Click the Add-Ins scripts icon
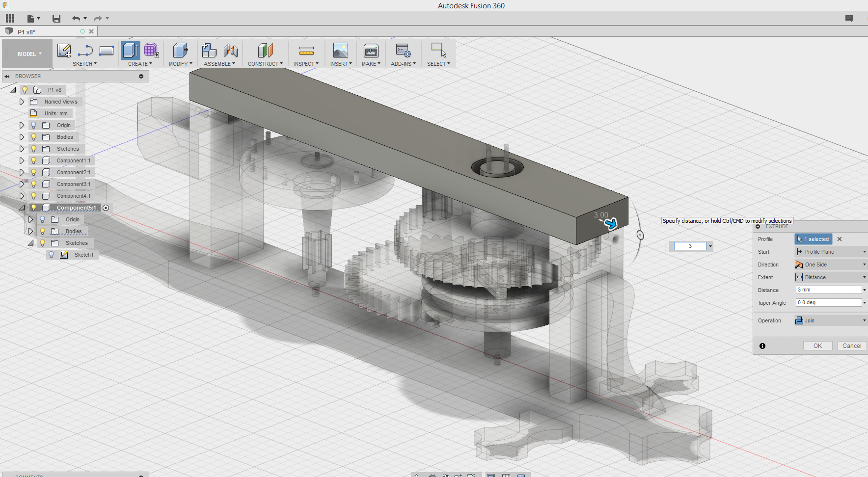This screenshot has width=868, height=477. 403,51
